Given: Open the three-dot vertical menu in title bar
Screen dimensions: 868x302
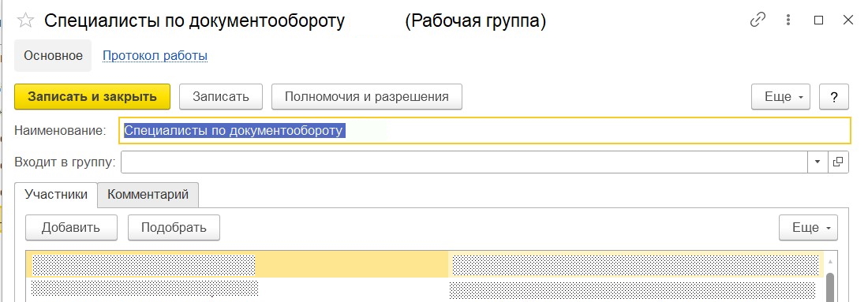Looking at the screenshot, I should [x=788, y=21].
